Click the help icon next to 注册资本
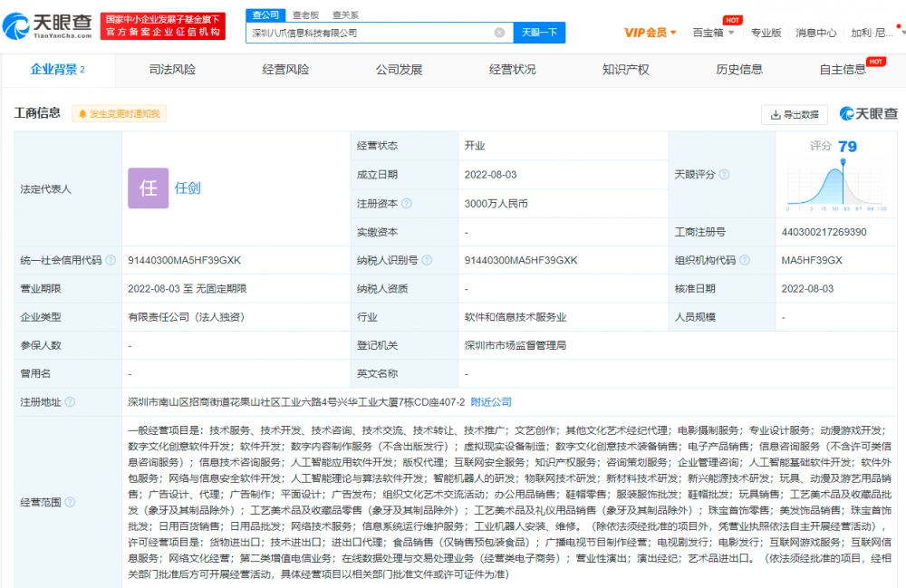The image size is (906, 588). pos(406,203)
